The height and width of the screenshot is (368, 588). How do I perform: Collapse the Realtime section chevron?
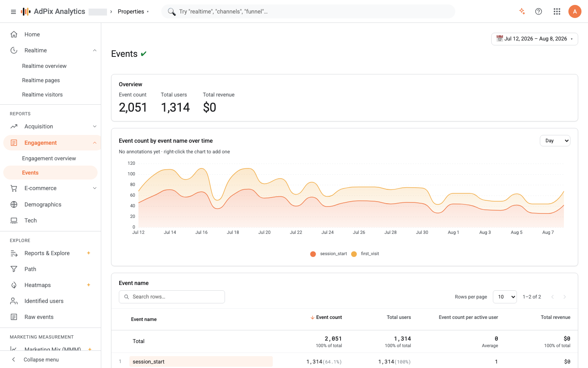pos(95,50)
